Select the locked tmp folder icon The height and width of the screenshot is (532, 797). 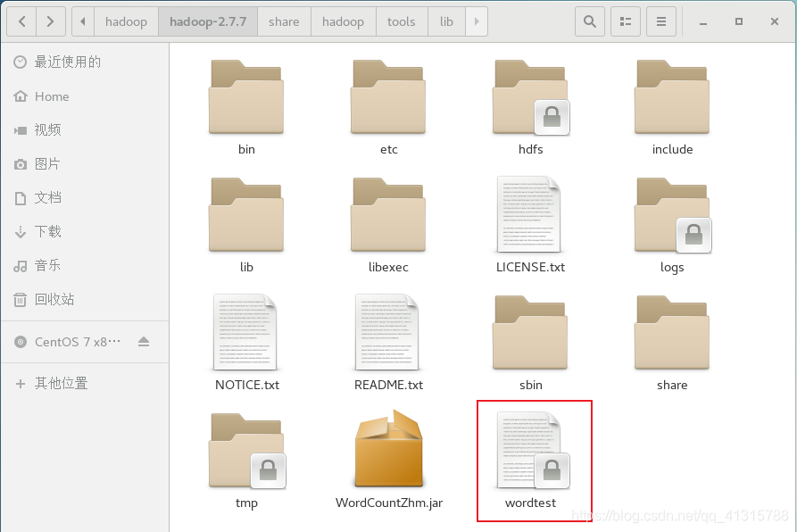(x=247, y=451)
